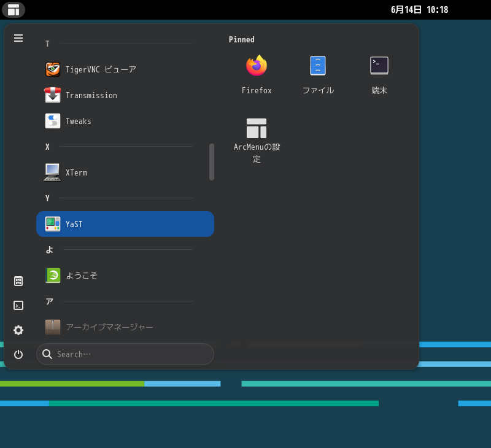Launch pinned Firefox
Viewport: 491px width, 448px height.
point(257,66)
